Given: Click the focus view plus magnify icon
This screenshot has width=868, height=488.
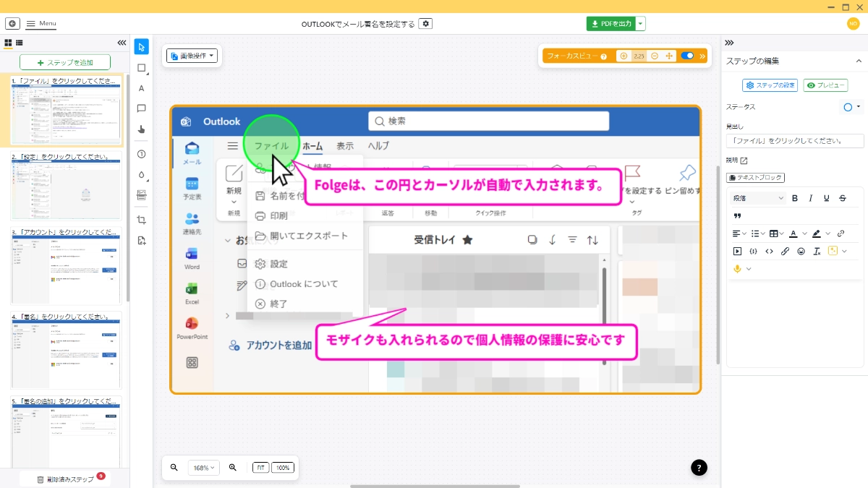Looking at the screenshot, I should [624, 56].
